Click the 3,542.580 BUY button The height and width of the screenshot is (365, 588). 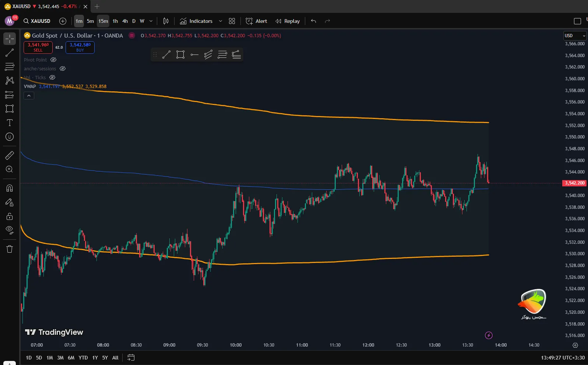click(x=80, y=47)
